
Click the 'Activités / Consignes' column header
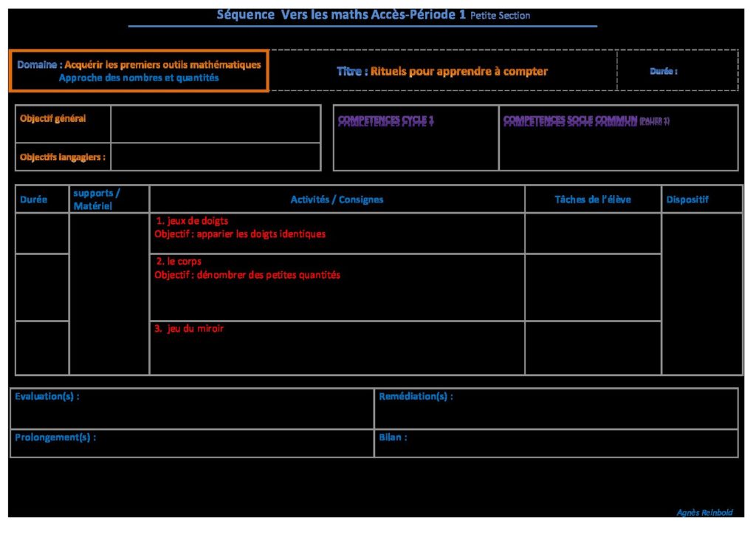pyautogui.click(x=337, y=200)
